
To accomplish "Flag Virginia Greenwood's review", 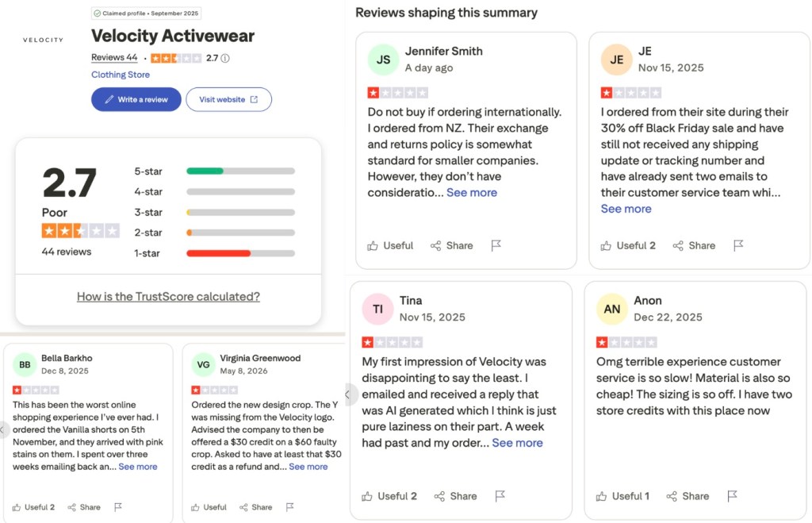I will pyautogui.click(x=290, y=507).
